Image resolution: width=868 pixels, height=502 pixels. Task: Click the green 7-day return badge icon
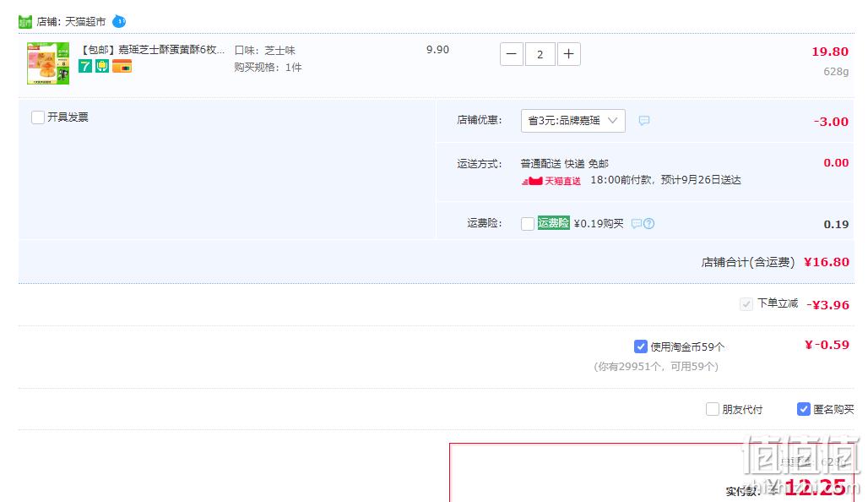(x=84, y=67)
